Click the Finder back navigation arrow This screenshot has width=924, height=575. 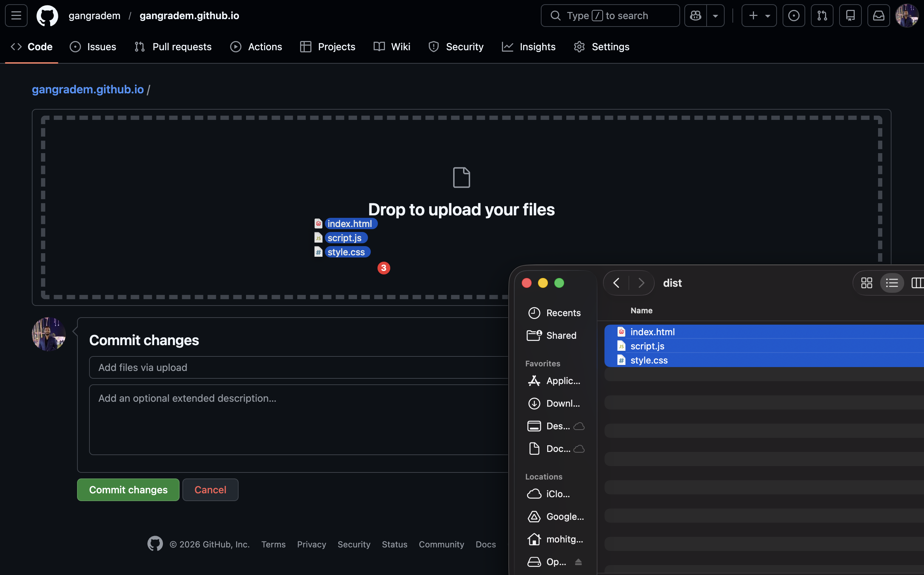616,283
